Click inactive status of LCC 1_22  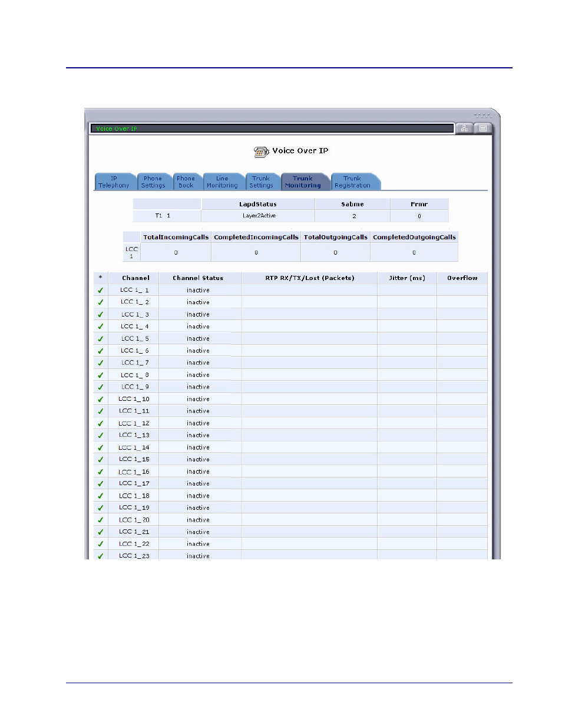pos(198,544)
